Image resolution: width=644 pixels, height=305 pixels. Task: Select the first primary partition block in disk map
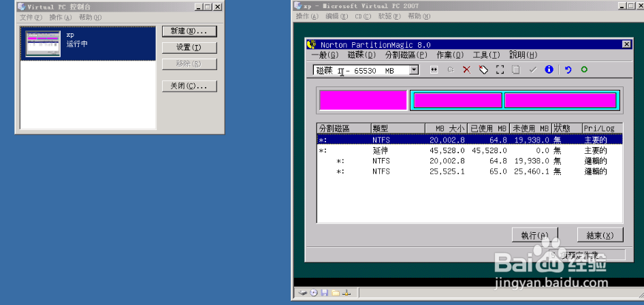363,101
